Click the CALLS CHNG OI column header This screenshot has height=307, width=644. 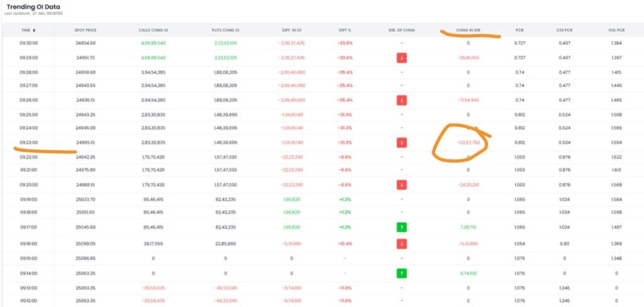[152, 30]
